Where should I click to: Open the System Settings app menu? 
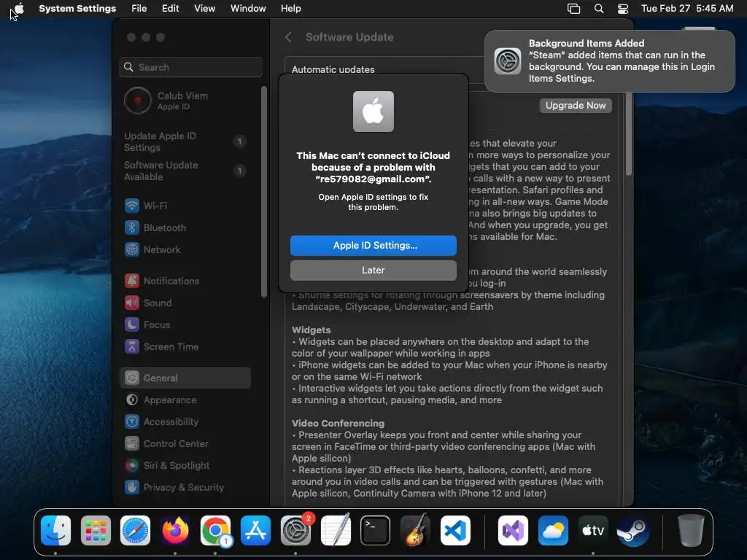pos(77,8)
